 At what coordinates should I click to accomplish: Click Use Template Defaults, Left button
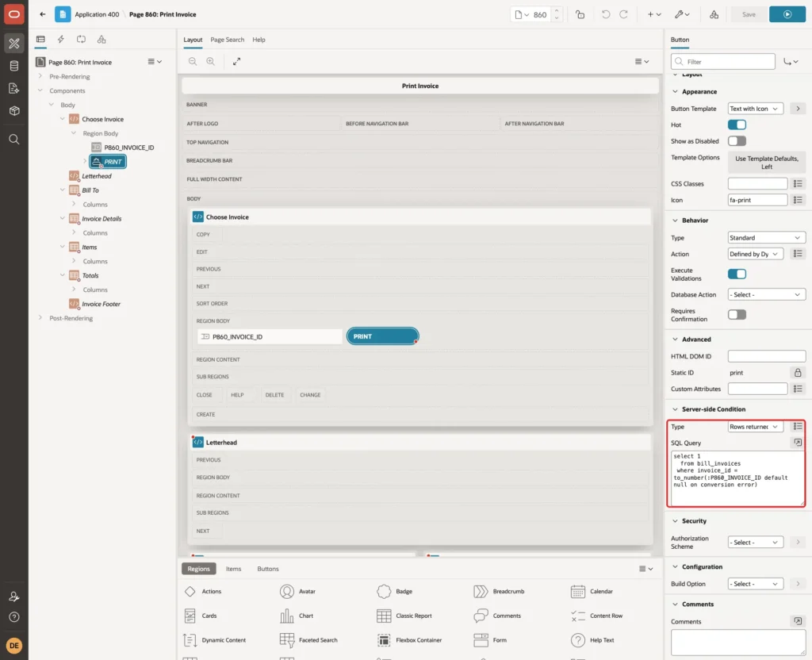(x=767, y=163)
